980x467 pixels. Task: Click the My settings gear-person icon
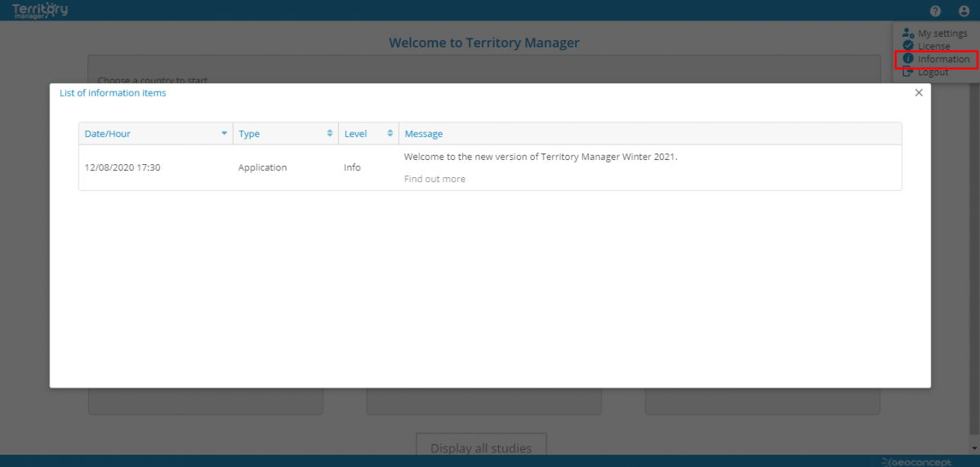pyautogui.click(x=907, y=33)
